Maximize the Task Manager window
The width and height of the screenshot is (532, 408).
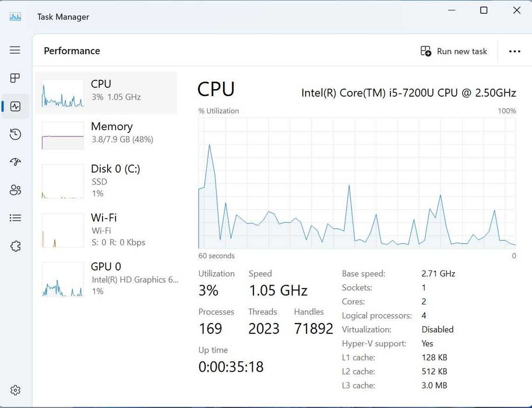point(484,10)
